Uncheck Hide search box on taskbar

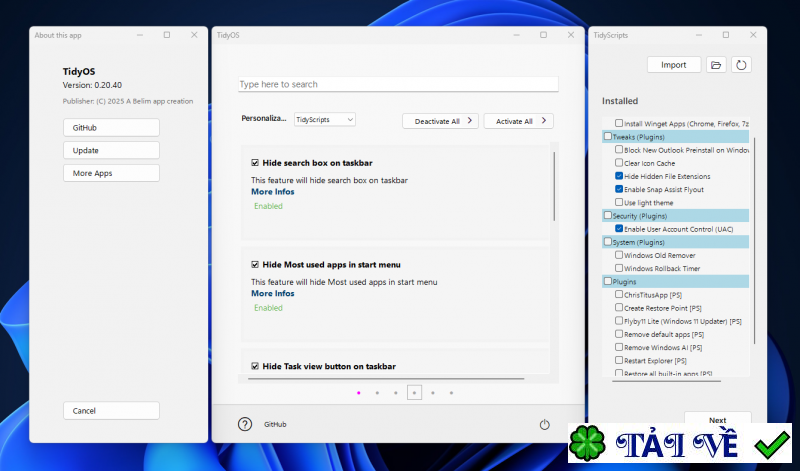(255, 163)
